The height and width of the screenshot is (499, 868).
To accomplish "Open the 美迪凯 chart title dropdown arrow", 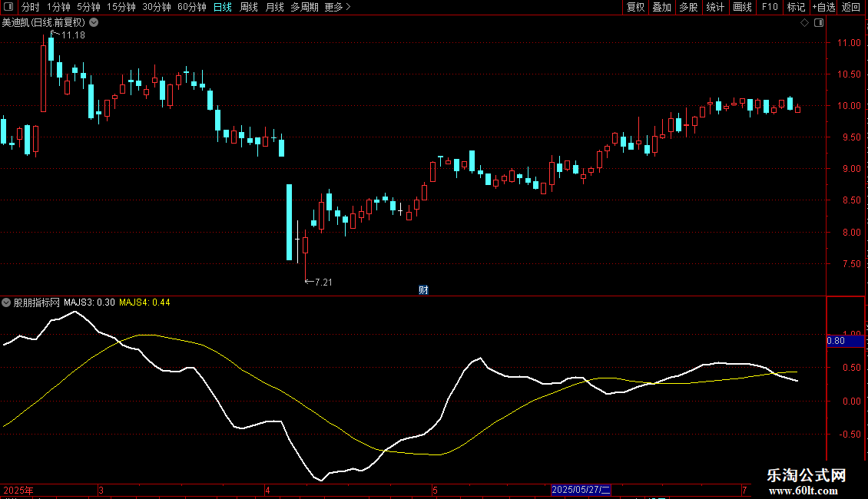I will pos(94,23).
